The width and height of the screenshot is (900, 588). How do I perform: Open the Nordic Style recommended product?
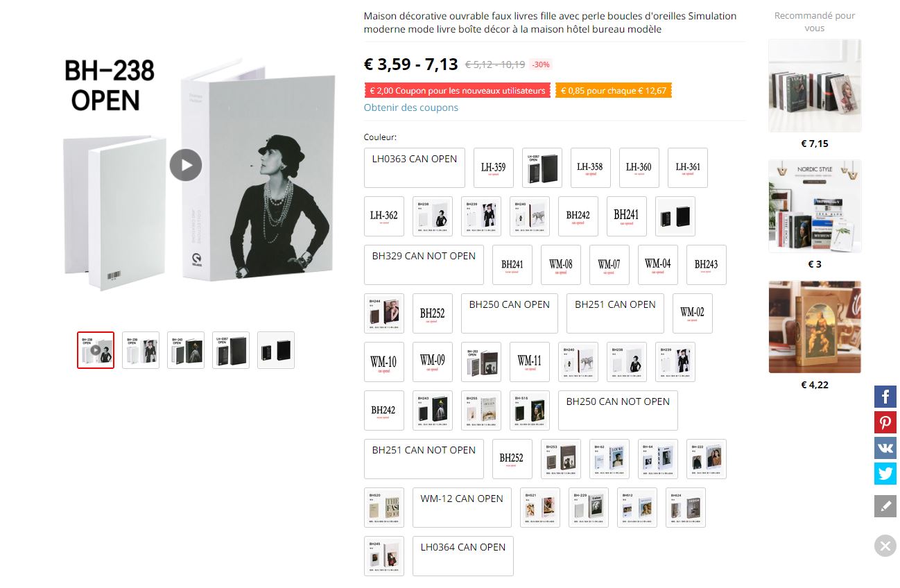click(815, 207)
